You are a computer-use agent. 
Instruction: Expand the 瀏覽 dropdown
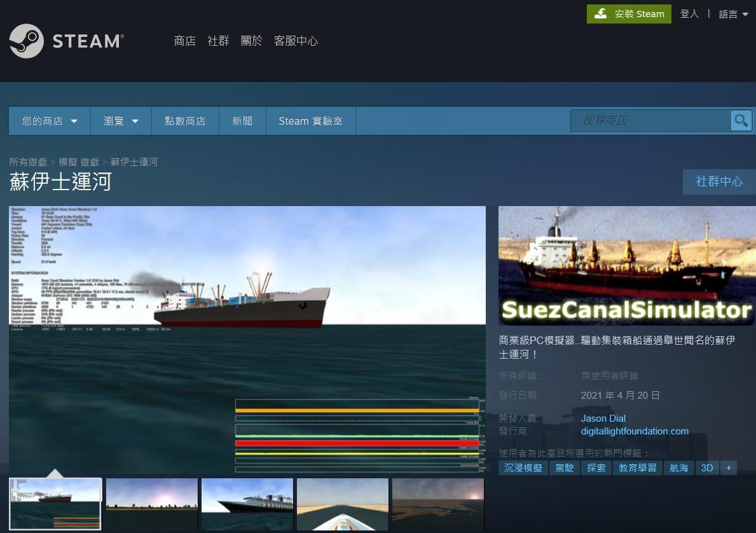121,121
